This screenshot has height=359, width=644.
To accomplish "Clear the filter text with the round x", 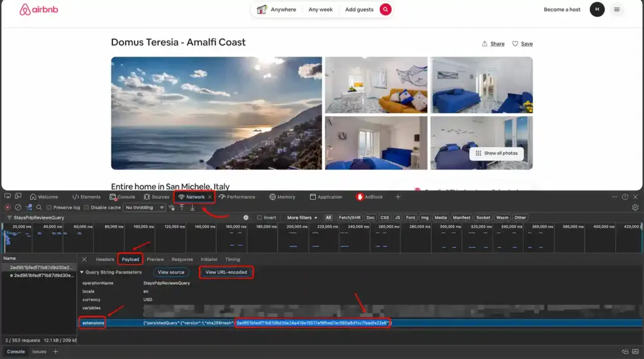I will coord(246,218).
